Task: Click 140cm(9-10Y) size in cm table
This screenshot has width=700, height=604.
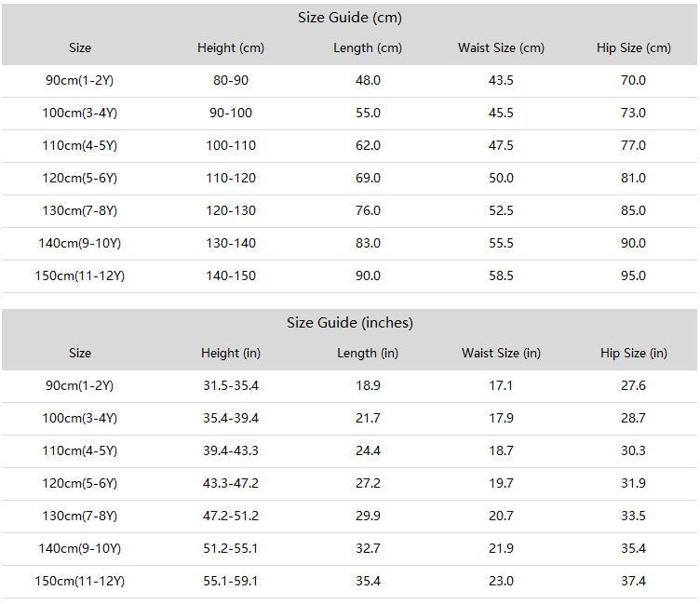Action: (x=79, y=243)
